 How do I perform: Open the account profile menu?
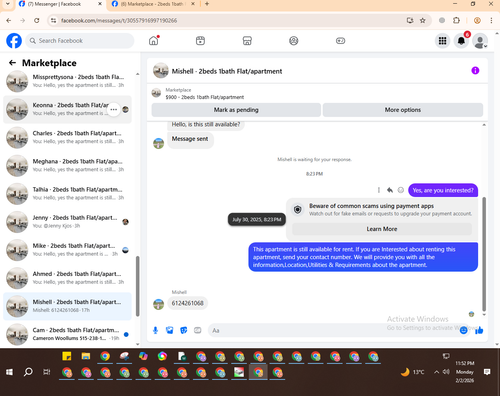pyautogui.click(x=480, y=41)
